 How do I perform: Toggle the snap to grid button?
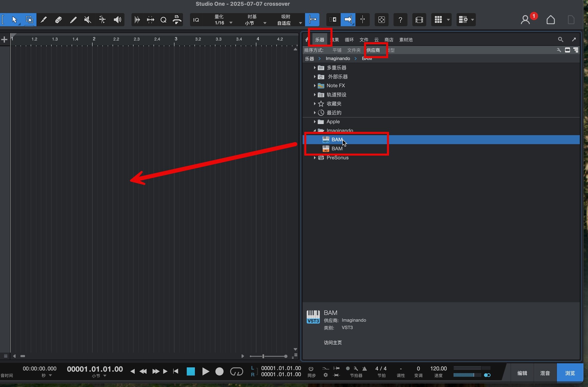click(312, 20)
